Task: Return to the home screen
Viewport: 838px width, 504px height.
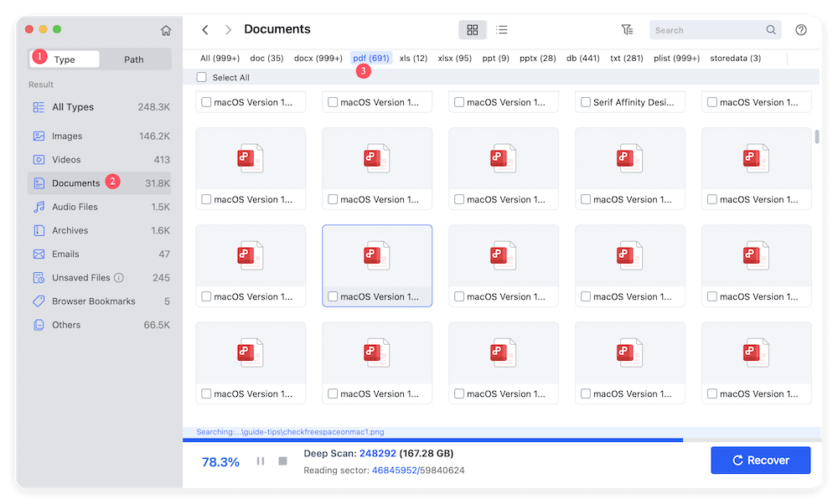Action: pos(166,28)
